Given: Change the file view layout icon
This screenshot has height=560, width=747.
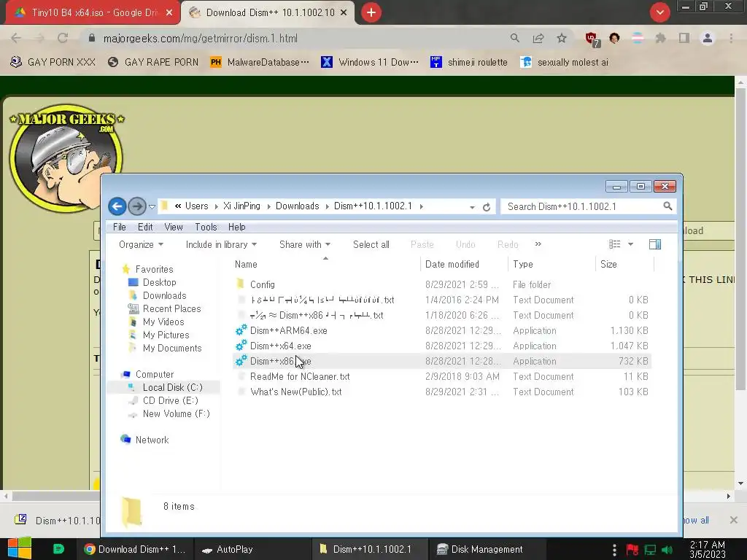Looking at the screenshot, I should pos(614,244).
